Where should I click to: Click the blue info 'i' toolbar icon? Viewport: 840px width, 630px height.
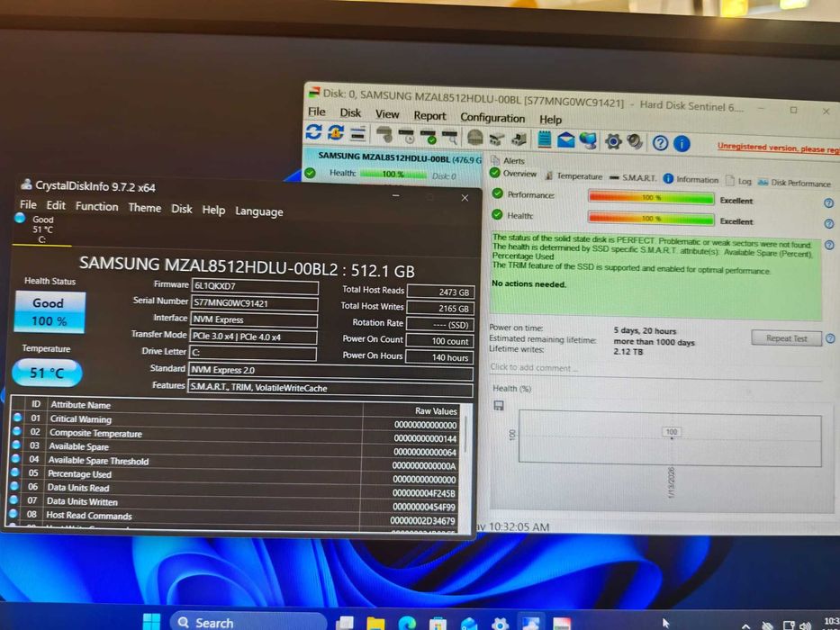(x=682, y=144)
